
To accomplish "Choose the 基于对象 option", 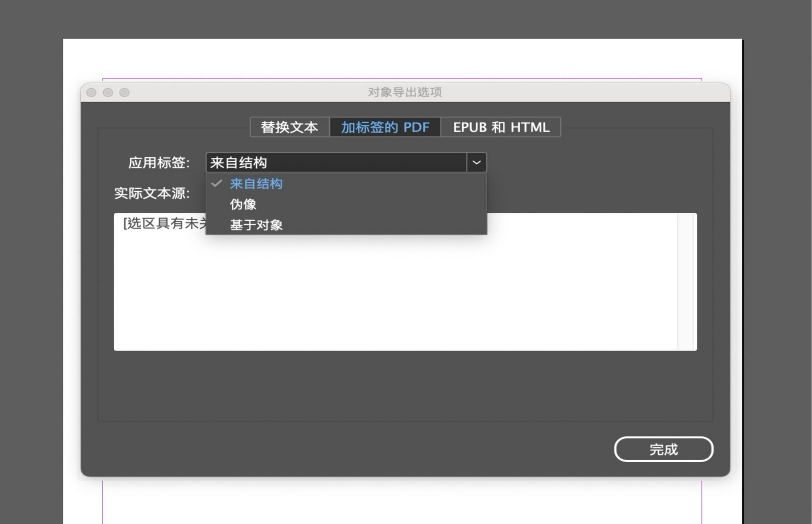I will [x=256, y=225].
